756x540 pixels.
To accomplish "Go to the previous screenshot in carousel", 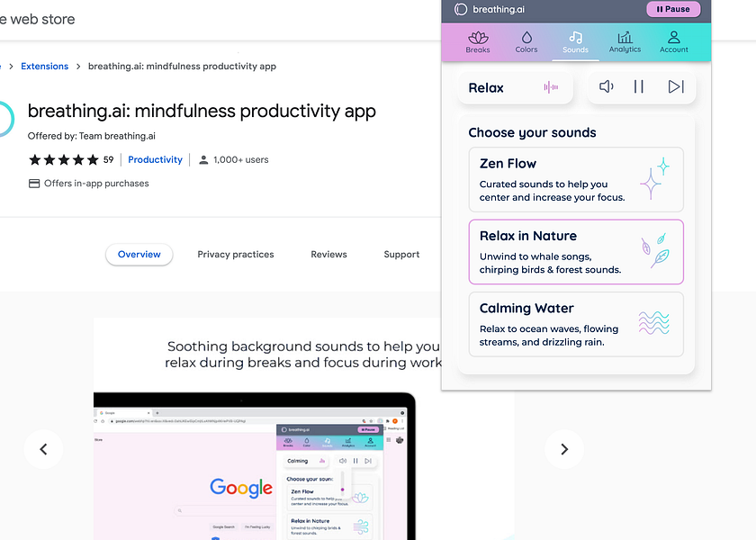I will (x=43, y=449).
